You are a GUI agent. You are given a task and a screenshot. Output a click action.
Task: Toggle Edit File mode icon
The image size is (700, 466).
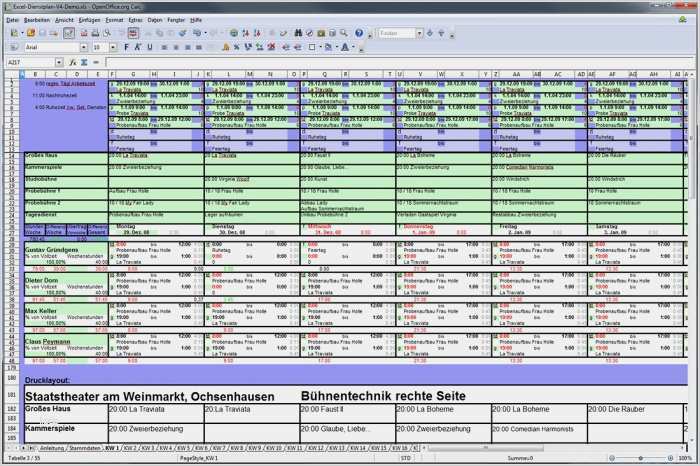click(69, 33)
